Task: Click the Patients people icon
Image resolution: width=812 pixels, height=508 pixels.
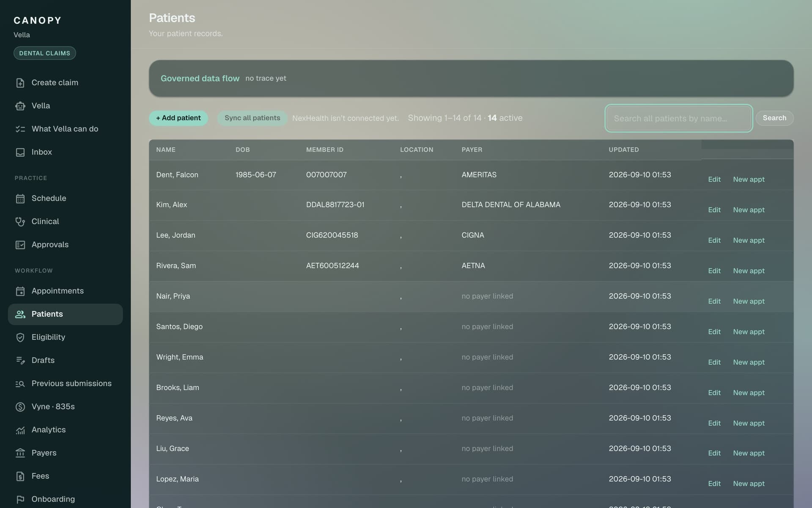Action: tap(20, 314)
